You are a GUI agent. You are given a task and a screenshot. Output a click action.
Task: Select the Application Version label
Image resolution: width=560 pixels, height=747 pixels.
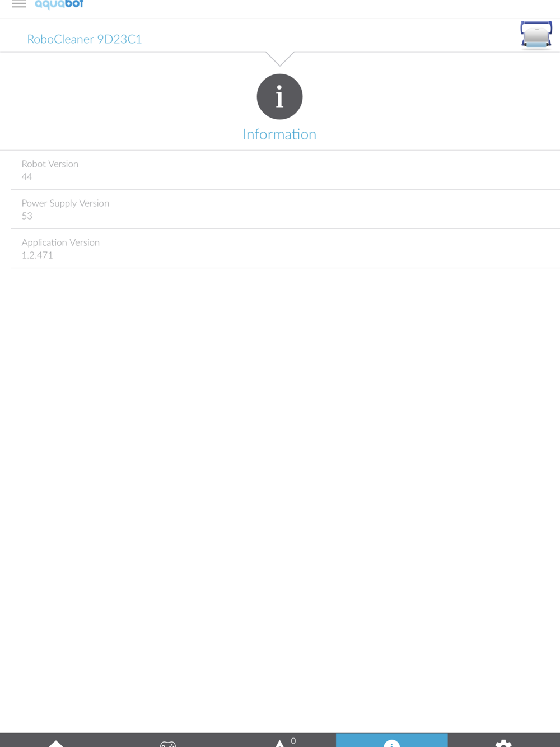(60, 242)
